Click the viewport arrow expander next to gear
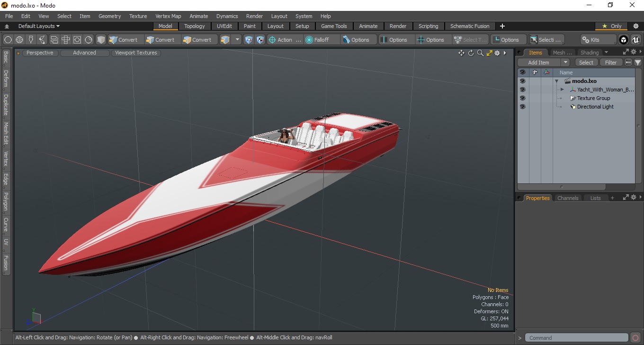 coord(505,53)
